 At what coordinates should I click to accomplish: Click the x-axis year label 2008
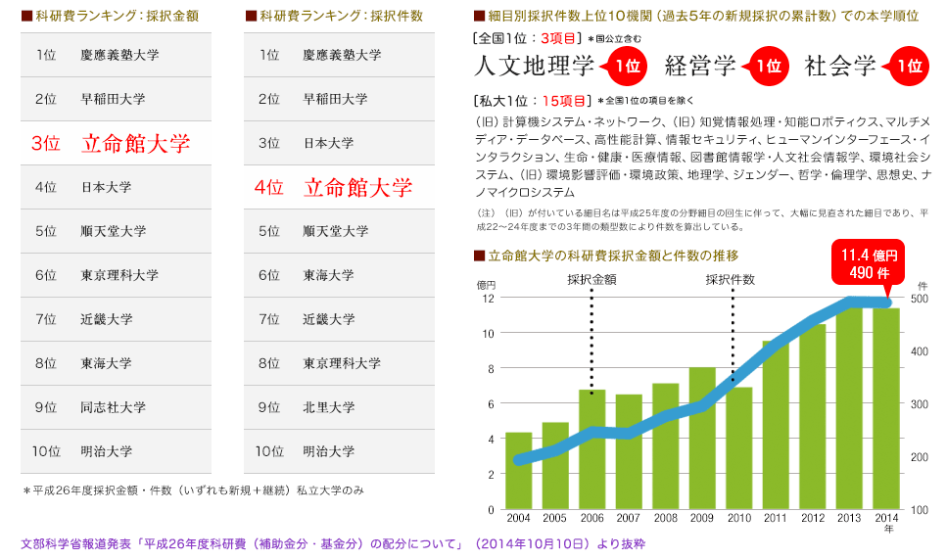(666, 518)
